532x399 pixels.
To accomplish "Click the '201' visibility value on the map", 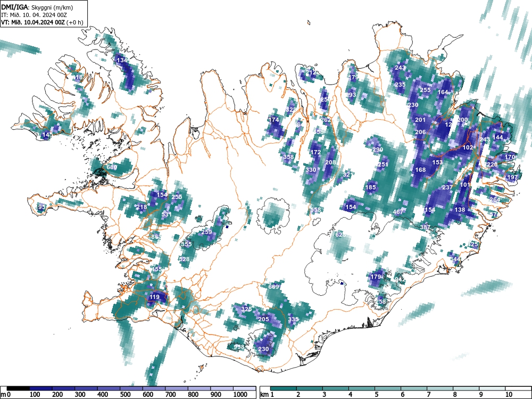I will tap(420, 120).
